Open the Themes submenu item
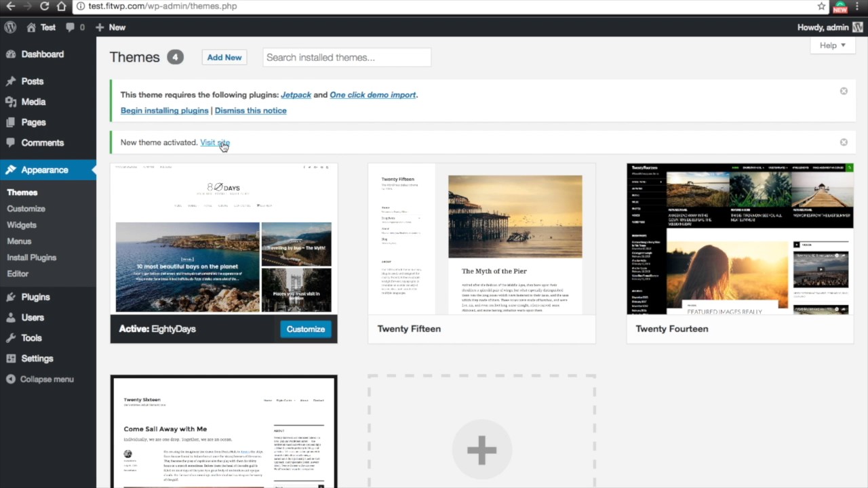This screenshot has width=868, height=488. point(22,192)
